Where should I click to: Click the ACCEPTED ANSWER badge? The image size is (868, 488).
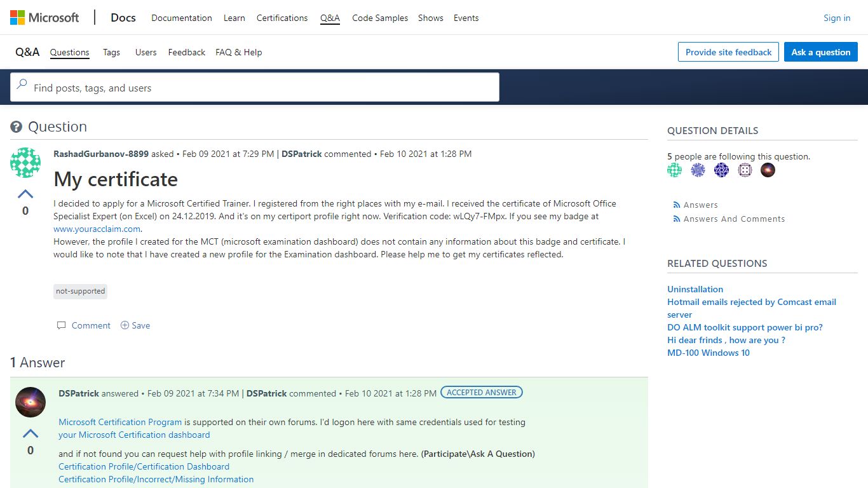[x=482, y=393]
